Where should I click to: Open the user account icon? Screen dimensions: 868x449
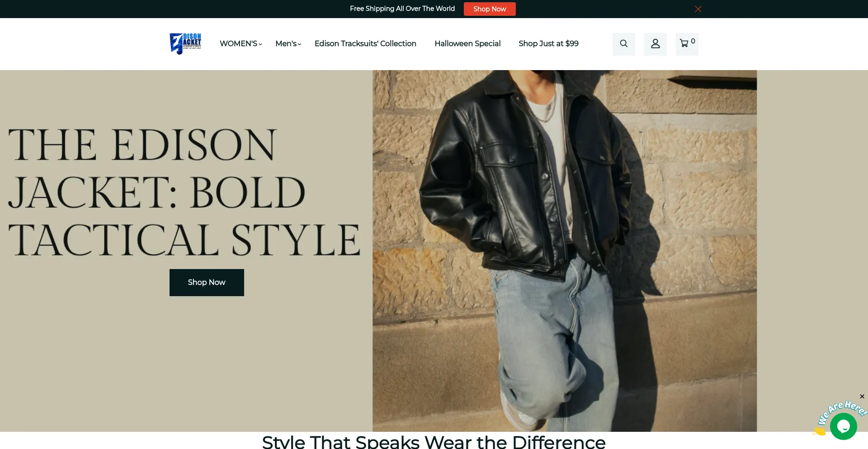click(655, 44)
